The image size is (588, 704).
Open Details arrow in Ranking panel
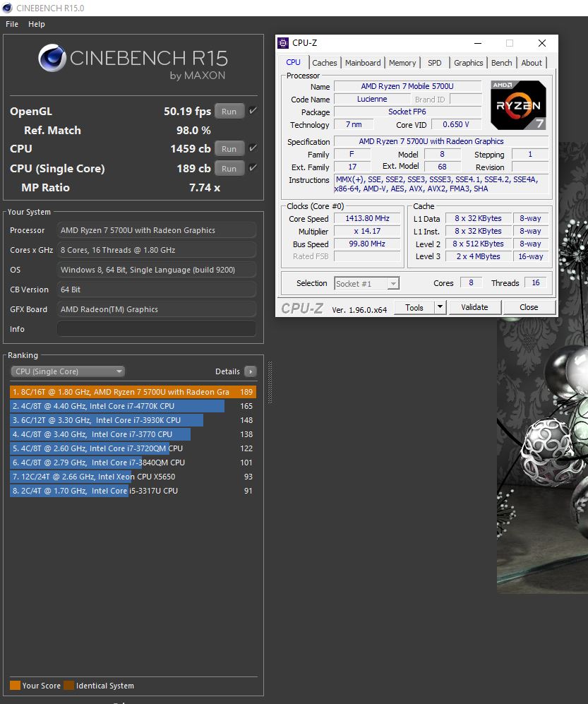coord(250,371)
